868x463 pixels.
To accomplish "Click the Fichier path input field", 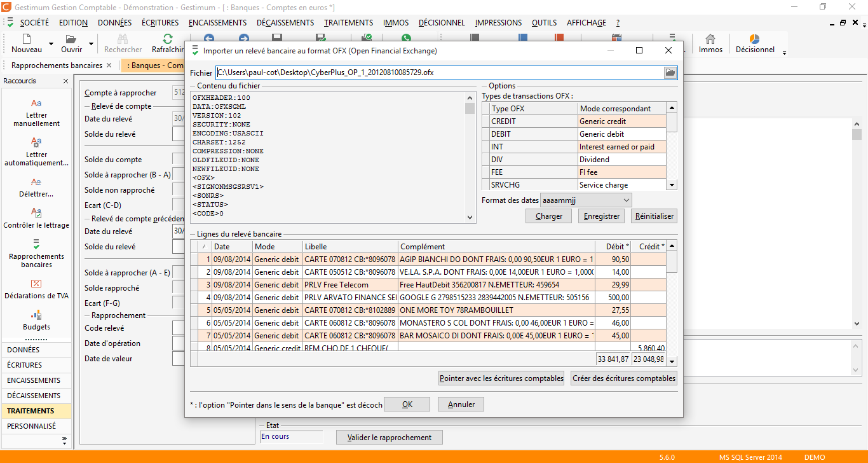I will click(439, 73).
